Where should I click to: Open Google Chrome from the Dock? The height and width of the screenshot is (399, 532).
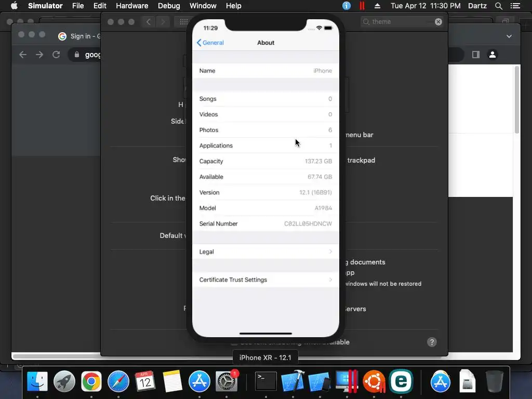click(91, 381)
